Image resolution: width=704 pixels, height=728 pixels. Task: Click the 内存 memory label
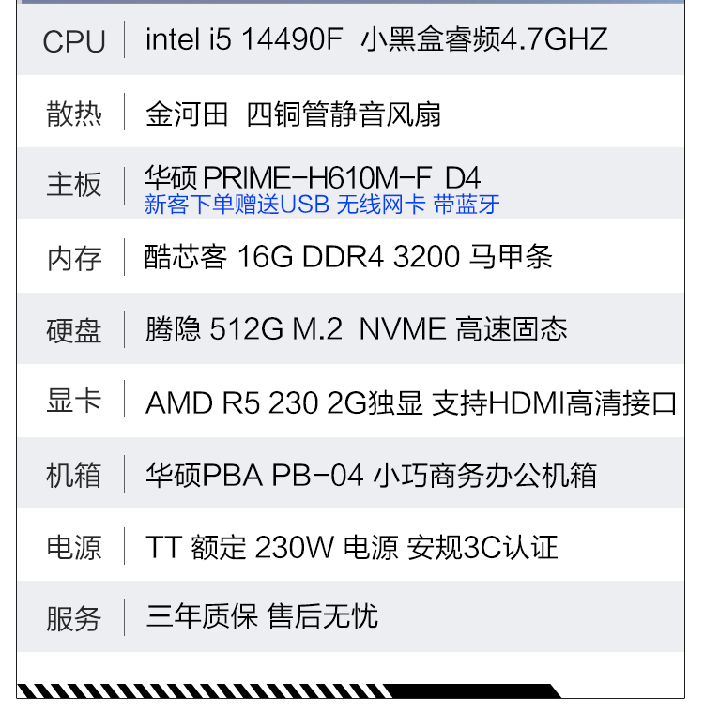pos(74,258)
